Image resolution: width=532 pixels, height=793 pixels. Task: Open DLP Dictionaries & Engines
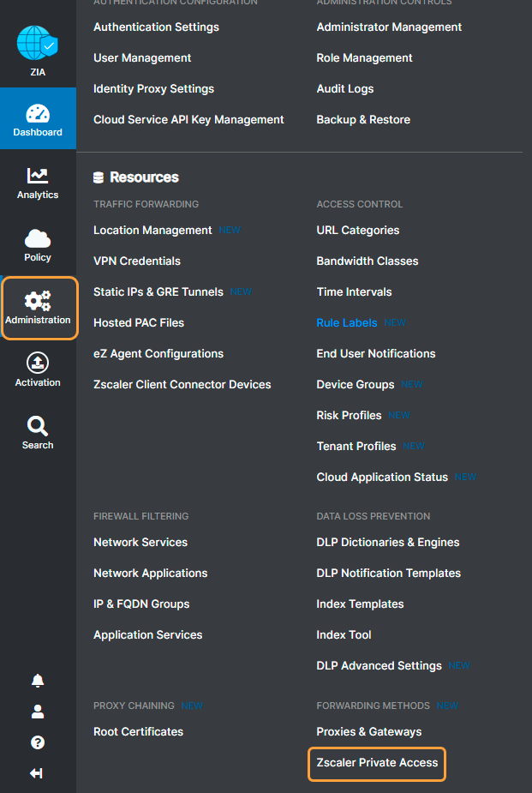coord(388,542)
